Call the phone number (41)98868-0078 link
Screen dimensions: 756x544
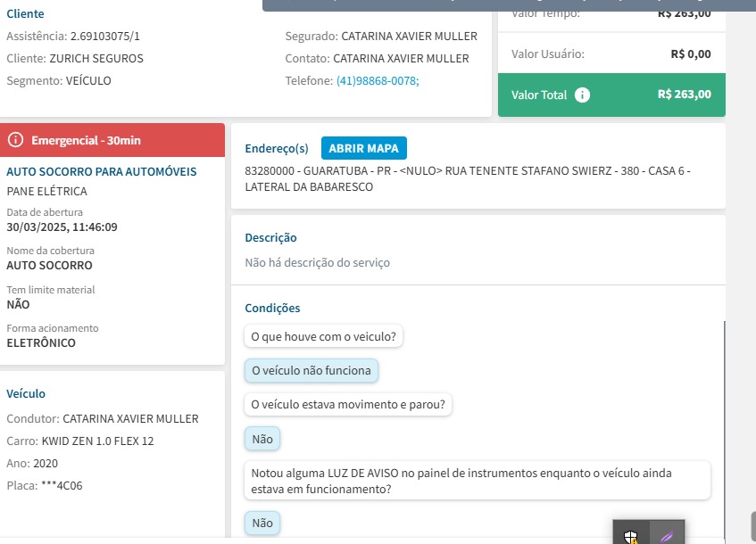click(x=378, y=80)
